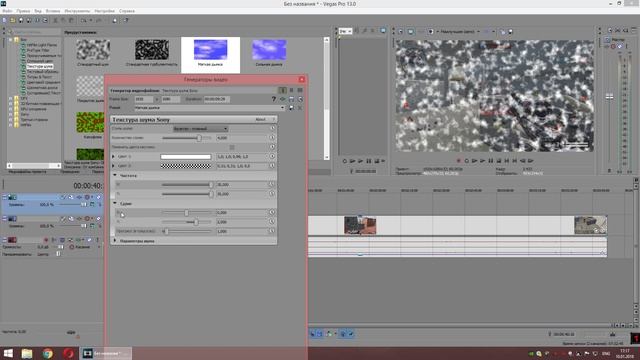This screenshot has height=360, width=640.
Task: Toggle the blend colors checkbox in noise texture
Action: pos(232,147)
